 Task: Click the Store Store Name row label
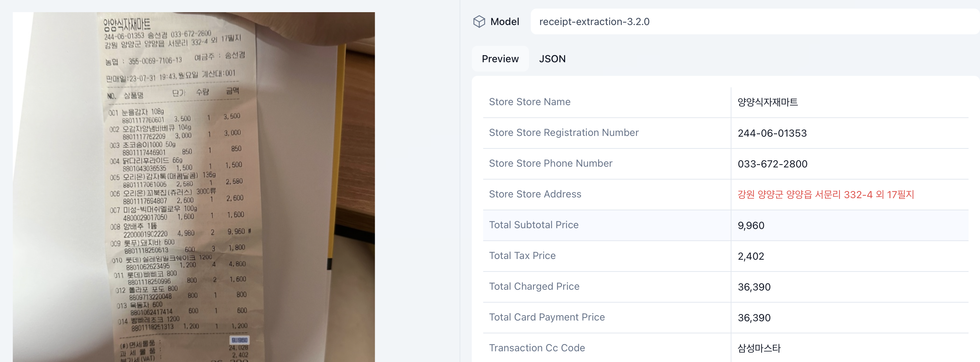point(529,102)
